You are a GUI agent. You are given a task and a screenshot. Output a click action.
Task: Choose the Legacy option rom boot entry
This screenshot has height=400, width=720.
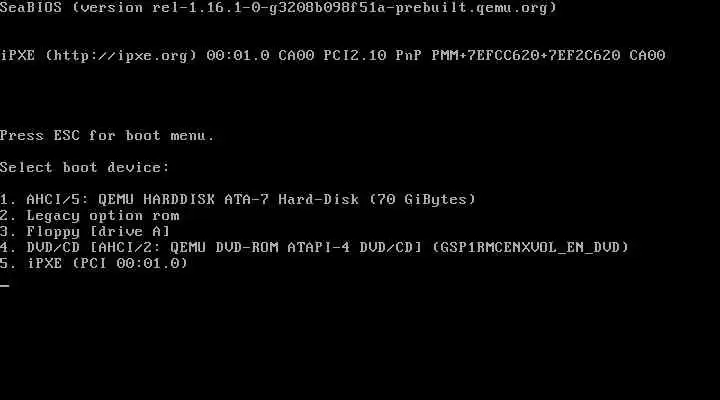coord(90,216)
